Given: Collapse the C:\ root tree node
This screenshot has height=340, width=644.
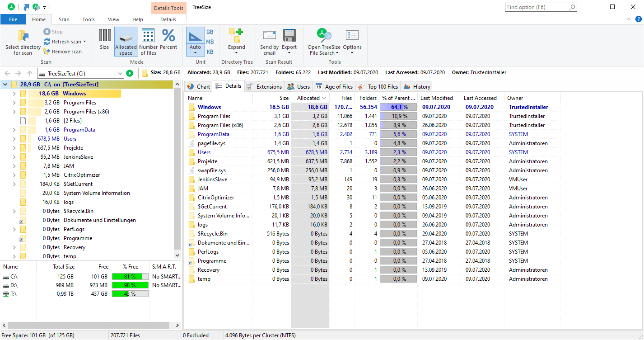Looking at the screenshot, I should click(5, 85).
